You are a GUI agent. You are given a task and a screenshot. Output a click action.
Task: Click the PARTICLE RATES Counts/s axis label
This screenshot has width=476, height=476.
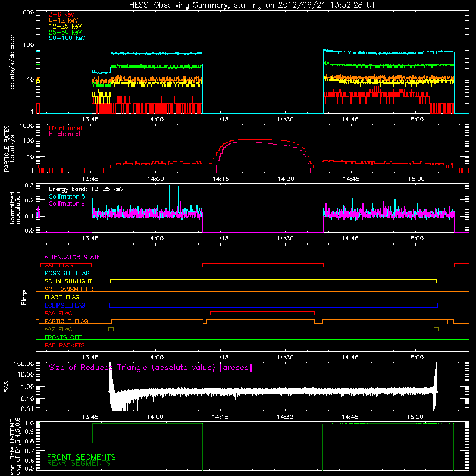click(9, 149)
